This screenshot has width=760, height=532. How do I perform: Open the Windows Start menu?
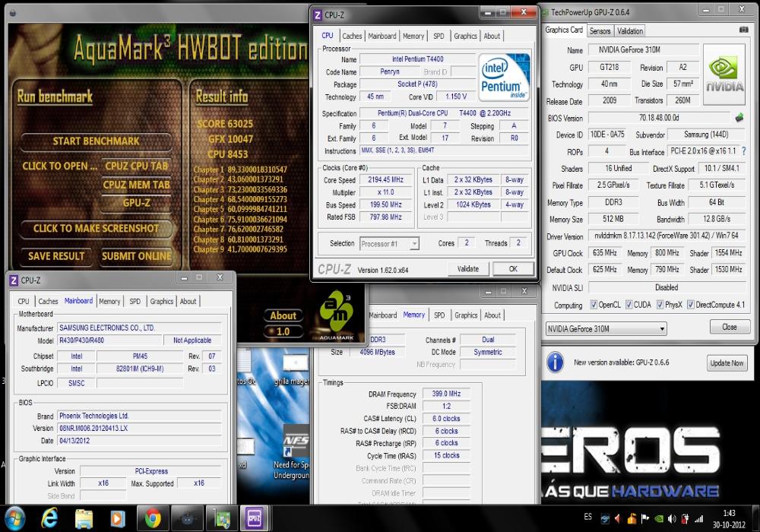point(14,519)
